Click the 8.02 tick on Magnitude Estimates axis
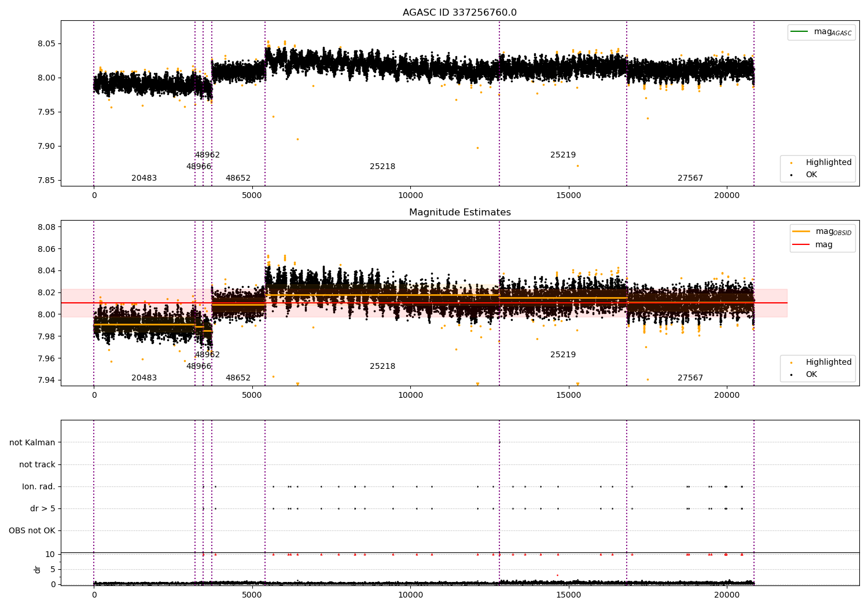This screenshot has width=868, height=608. (46, 293)
